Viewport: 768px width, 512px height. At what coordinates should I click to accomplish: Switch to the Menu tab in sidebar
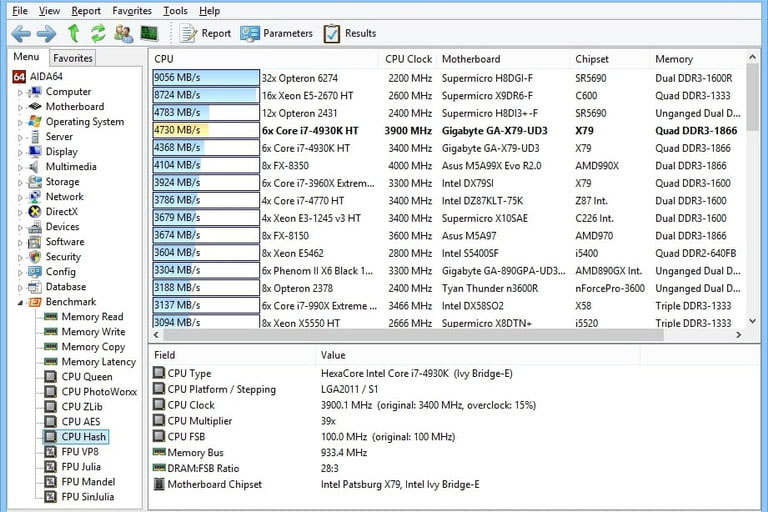pos(26,57)
